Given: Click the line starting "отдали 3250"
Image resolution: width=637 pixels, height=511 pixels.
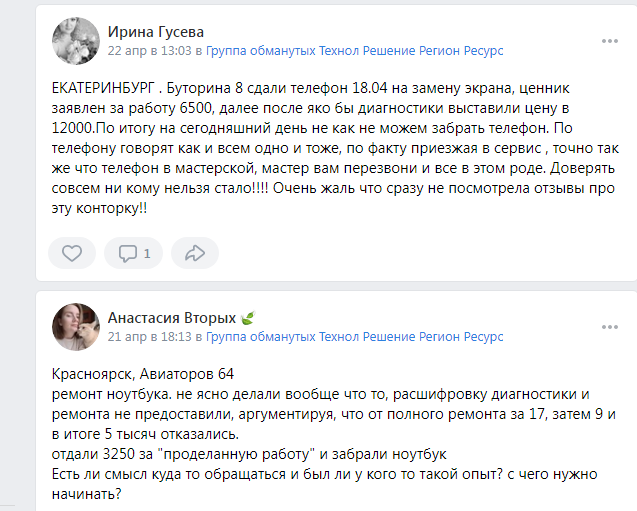Looking at the screenshot, I should pos(249,453).
